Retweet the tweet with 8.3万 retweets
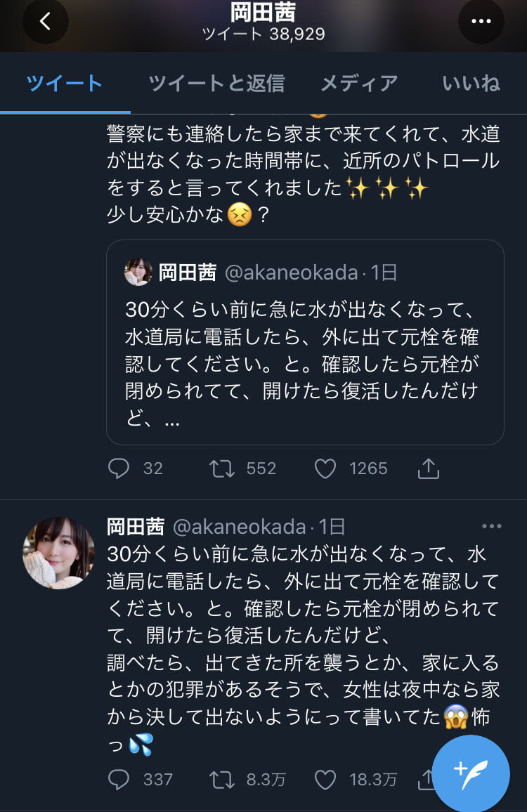527x812 pixels. [222, 779]
